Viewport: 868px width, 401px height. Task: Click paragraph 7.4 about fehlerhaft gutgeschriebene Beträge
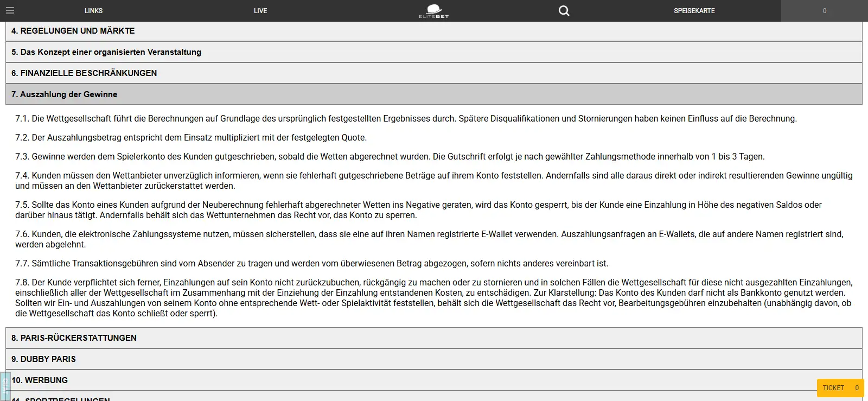[x=434, y=181]
